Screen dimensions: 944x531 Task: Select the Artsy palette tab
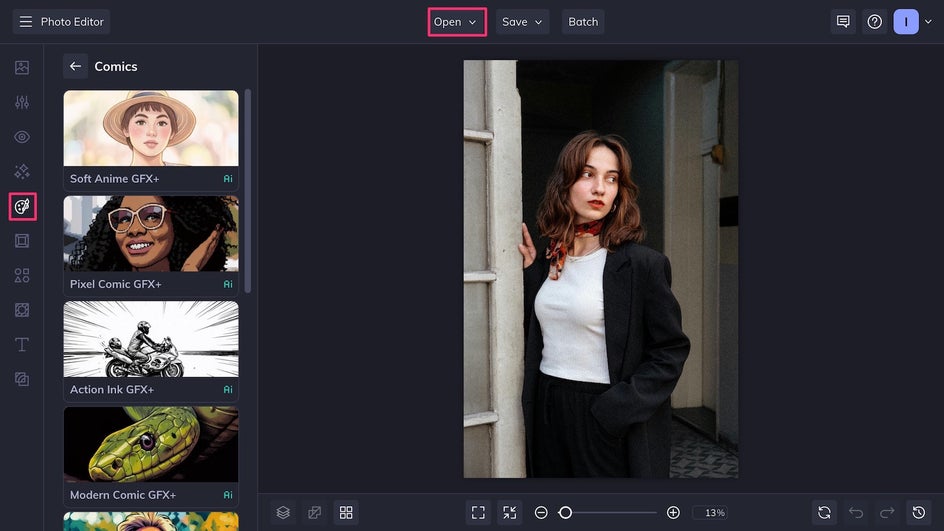point(22,206)
